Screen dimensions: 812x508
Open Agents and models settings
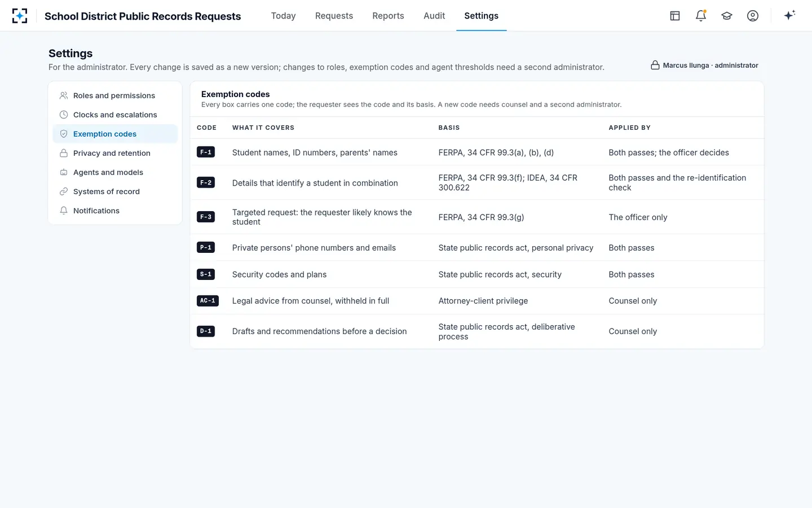pyautogui.click(x=115, y=172)
